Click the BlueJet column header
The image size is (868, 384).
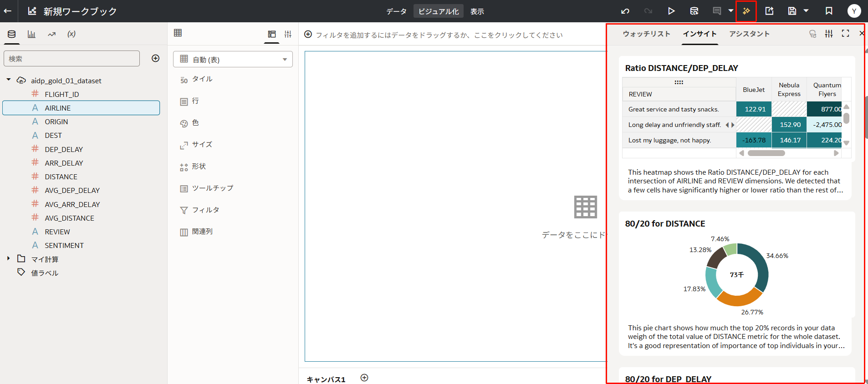754,90
